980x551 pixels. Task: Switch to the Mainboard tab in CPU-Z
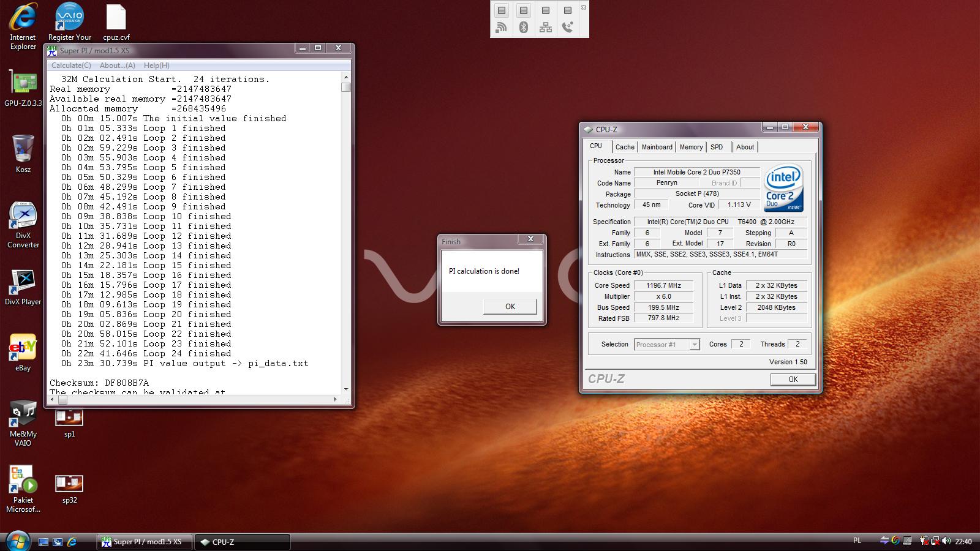[657, 147]
